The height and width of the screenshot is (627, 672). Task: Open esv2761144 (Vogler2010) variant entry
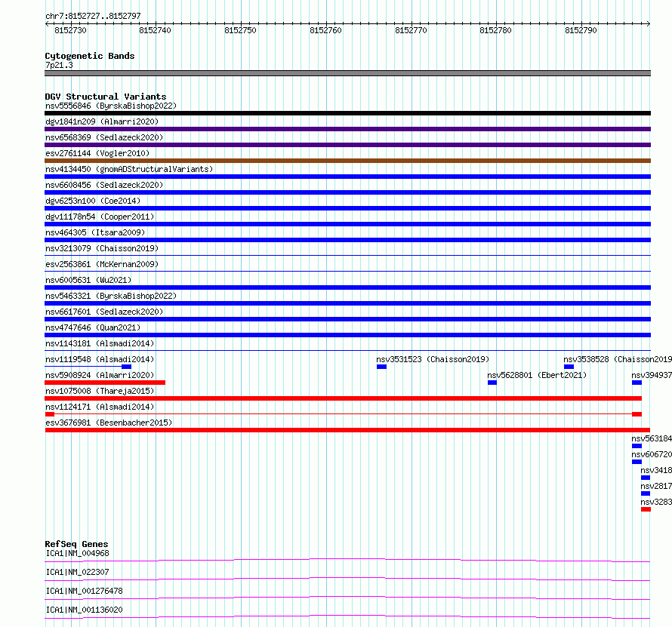pyautogui.click(x=97, y=153)
